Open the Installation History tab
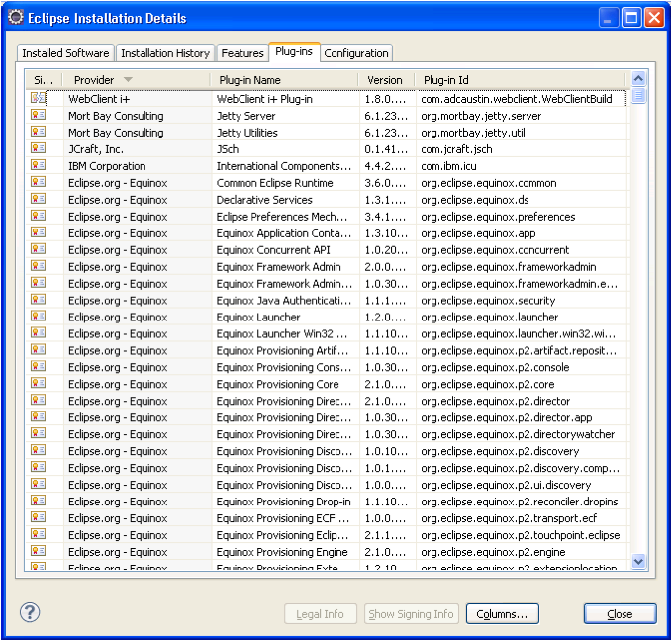The width and height of the screenshot is (672, 641). pyautogui.click(x=165, y=53)
